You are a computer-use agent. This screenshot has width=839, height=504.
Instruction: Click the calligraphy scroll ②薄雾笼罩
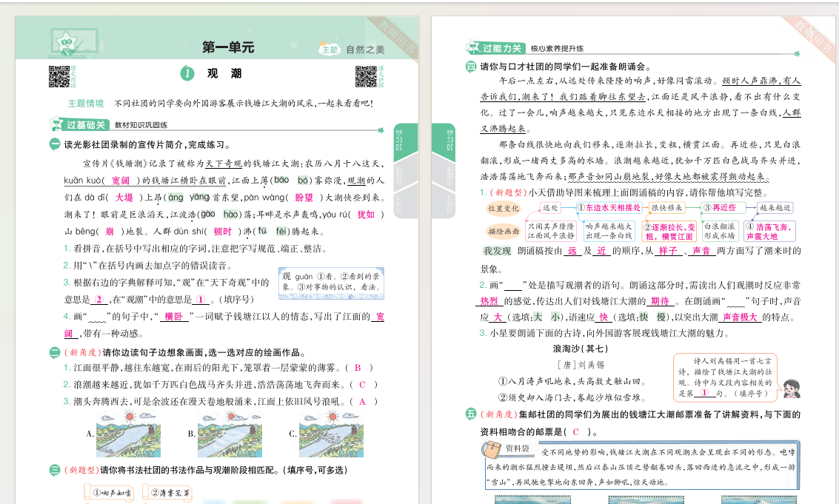167,492
